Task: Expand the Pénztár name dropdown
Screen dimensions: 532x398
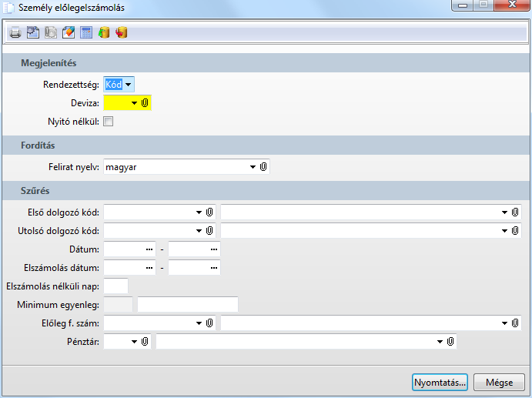Action: 440,341
